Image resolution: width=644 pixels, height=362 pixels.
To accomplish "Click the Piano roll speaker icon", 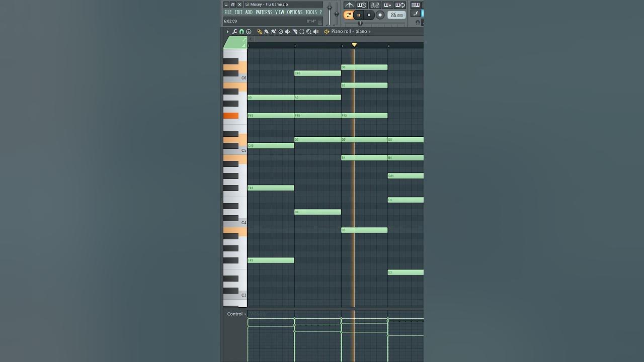I will pos(327,32).
